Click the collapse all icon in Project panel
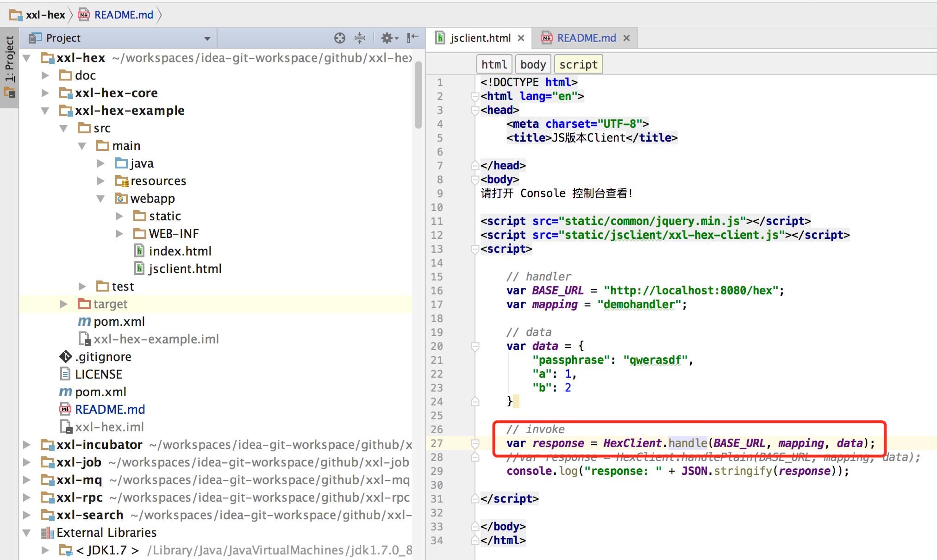The image size is (937, 560). click(360, 38)
